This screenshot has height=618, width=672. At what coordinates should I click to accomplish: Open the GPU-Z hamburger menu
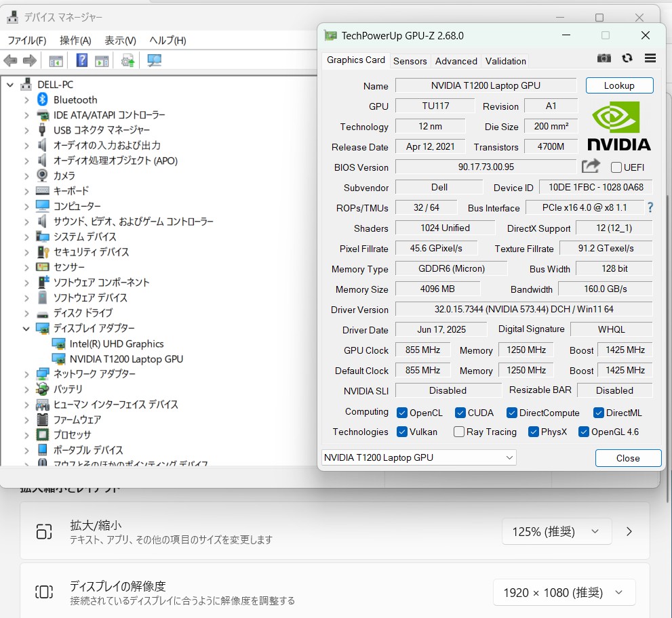click(x=650, y=58)
